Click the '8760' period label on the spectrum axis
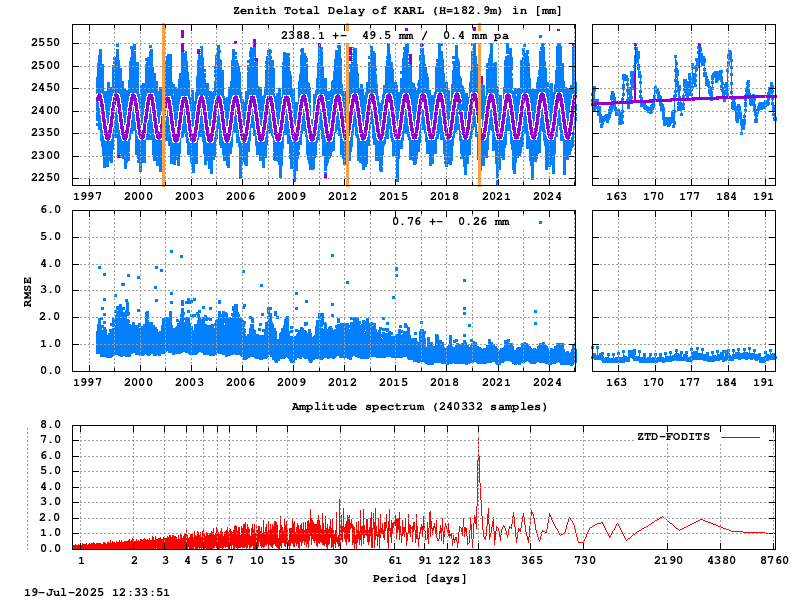Image resolution: width=800 pixels, height=600 pixels. point(774,560)
